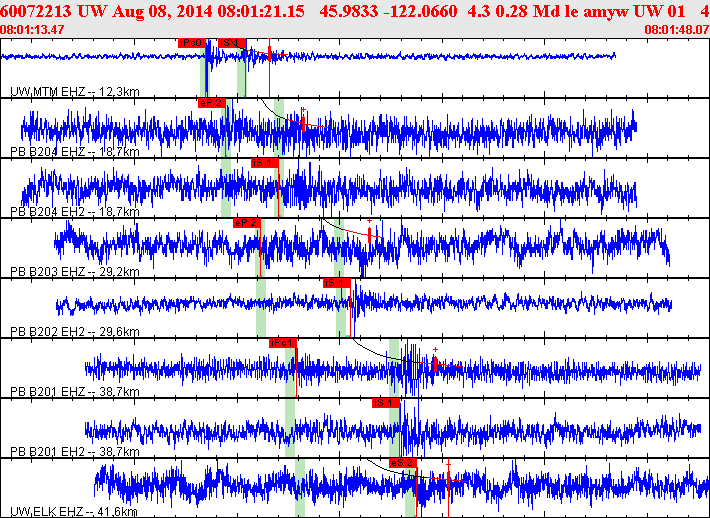Screen dimensions: 710x518
Task: Click the P pick flag on UW.MTM trace
Action: click(191, 43)
